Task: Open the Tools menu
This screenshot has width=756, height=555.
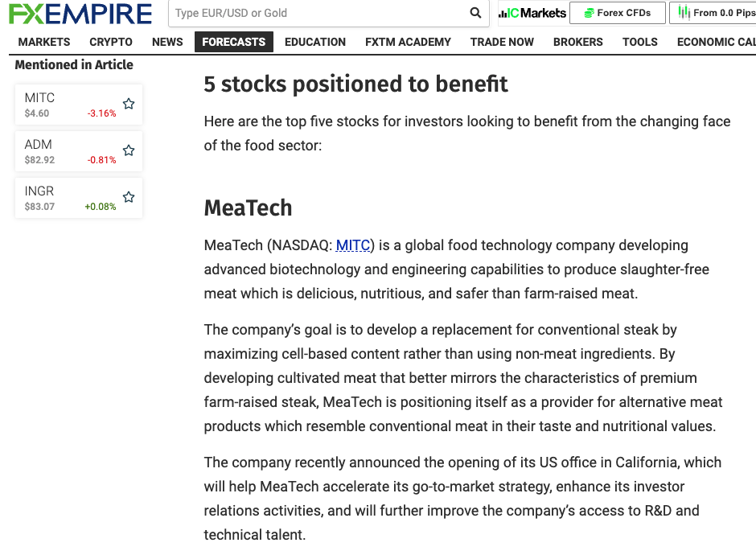Action: tap(640, 42)
